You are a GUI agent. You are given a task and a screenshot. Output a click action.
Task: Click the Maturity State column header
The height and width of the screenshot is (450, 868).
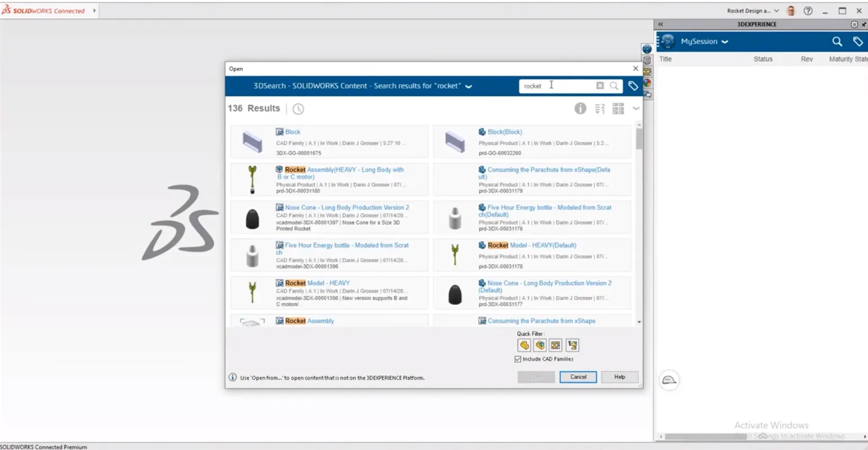pos(848,59)
